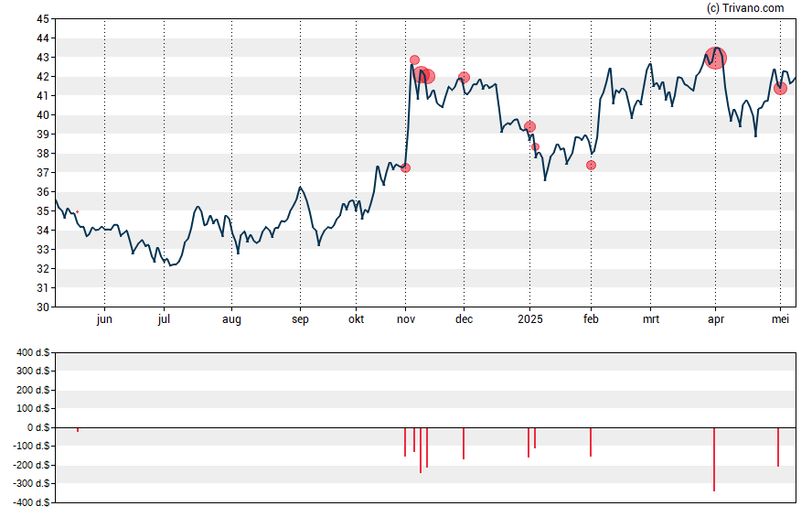This screenshot has width=812, height=517.
Task: Select the '-400 d.$' axis label
Action: [31, 502]
